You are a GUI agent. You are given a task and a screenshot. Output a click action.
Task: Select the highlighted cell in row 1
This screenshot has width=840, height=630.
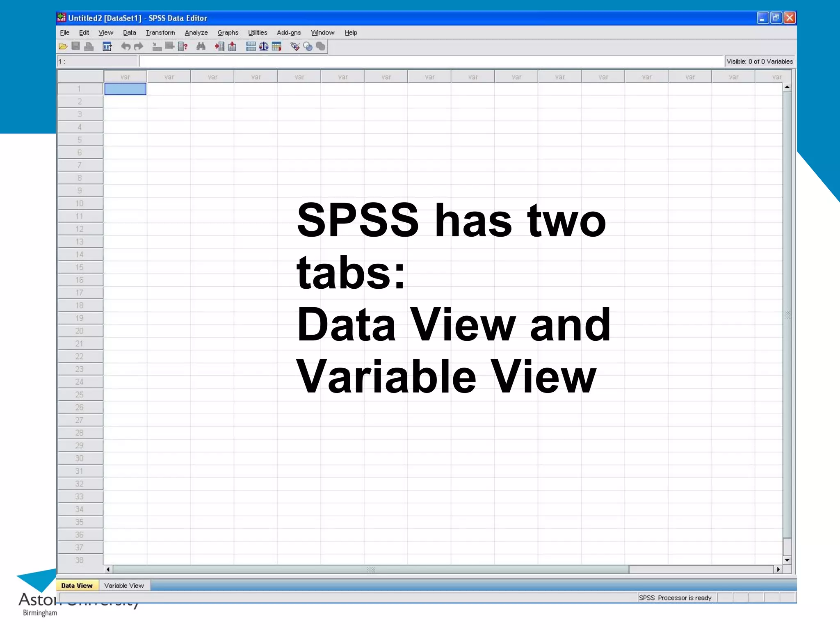point(125,89)
